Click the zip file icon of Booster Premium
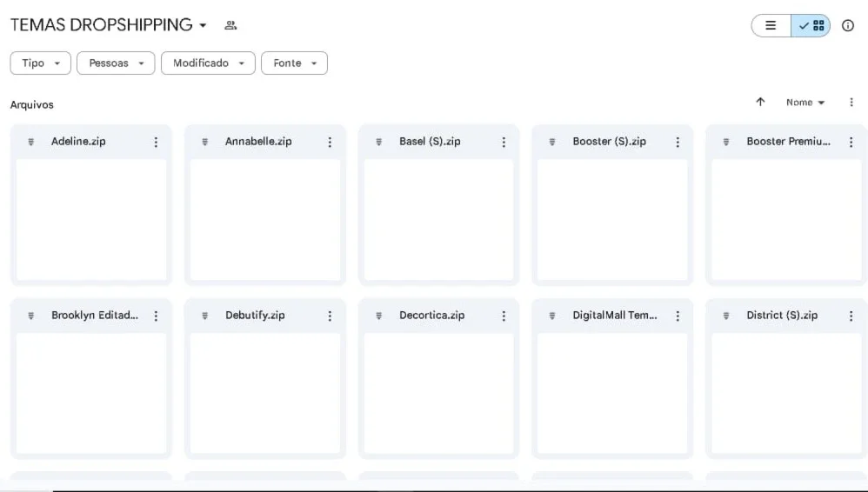The image size is (868, 492). pos(725,143)
